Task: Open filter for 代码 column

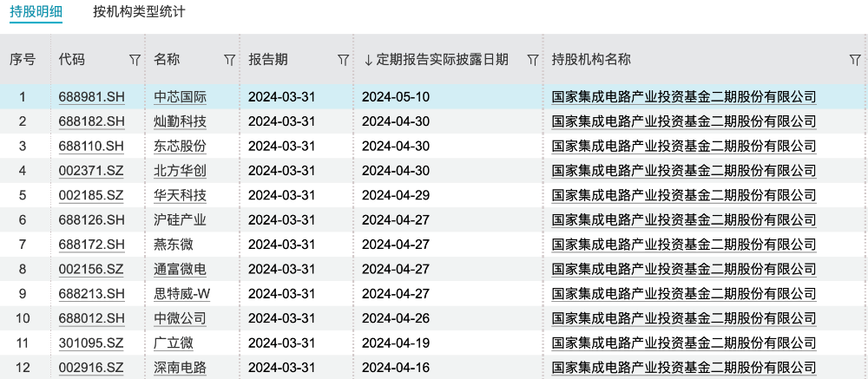Action: 135,61
